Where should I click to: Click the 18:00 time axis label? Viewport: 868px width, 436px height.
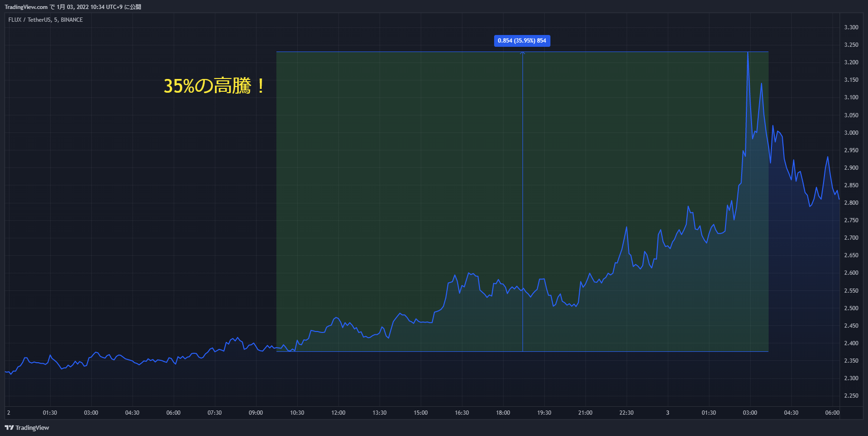coord(503,413)
